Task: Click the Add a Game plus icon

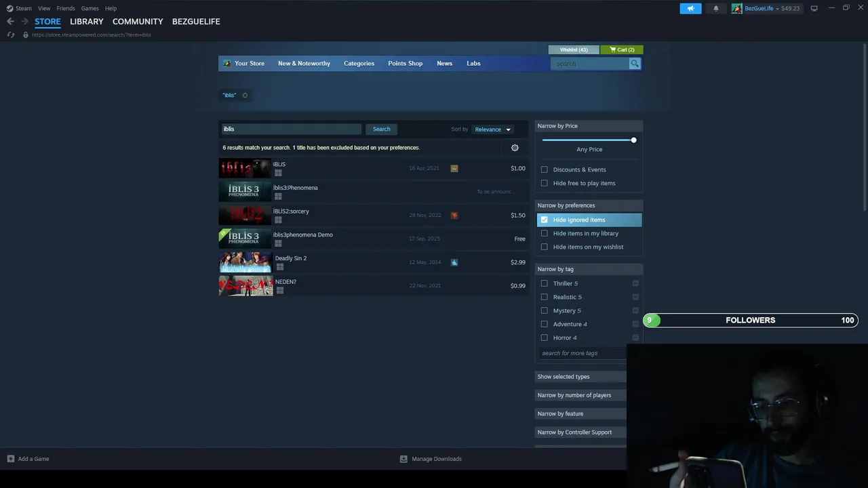Action: pyautogui.click(x=10, y=459)
